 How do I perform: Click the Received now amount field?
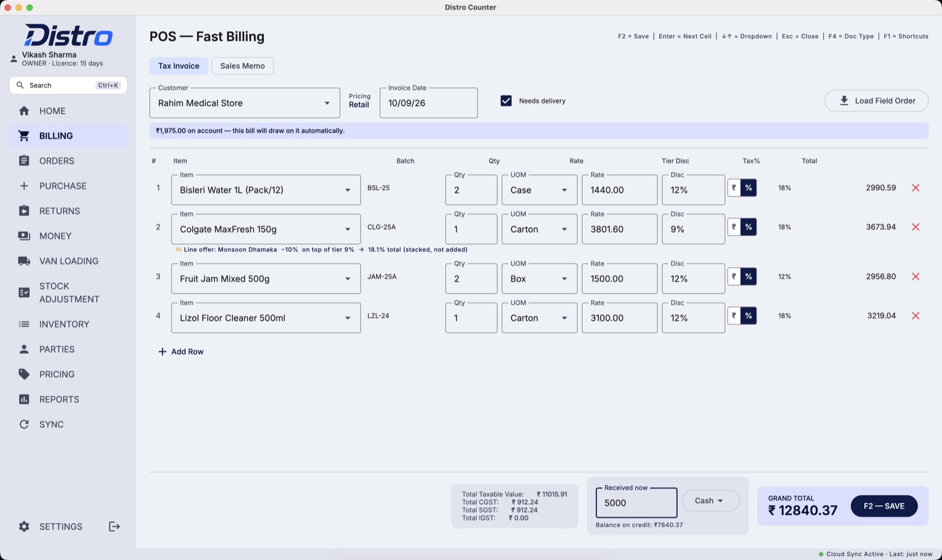[x=636, y=503]
